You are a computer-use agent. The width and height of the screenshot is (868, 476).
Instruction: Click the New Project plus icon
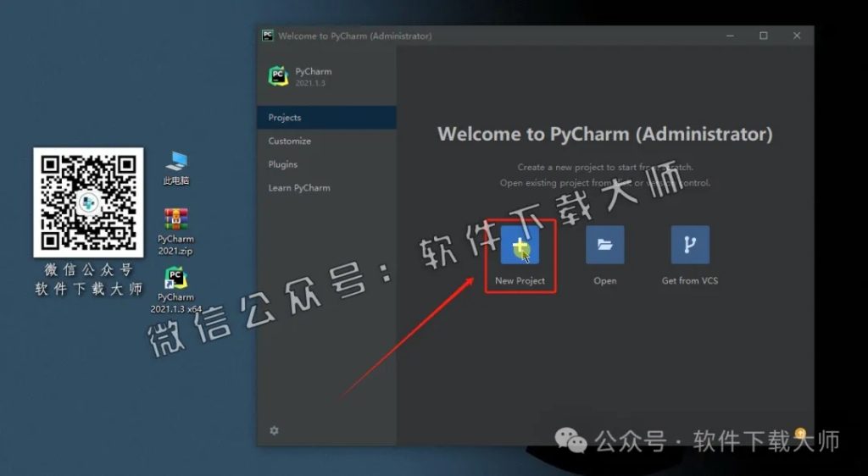pyautogui.click(x=520, y=245)
